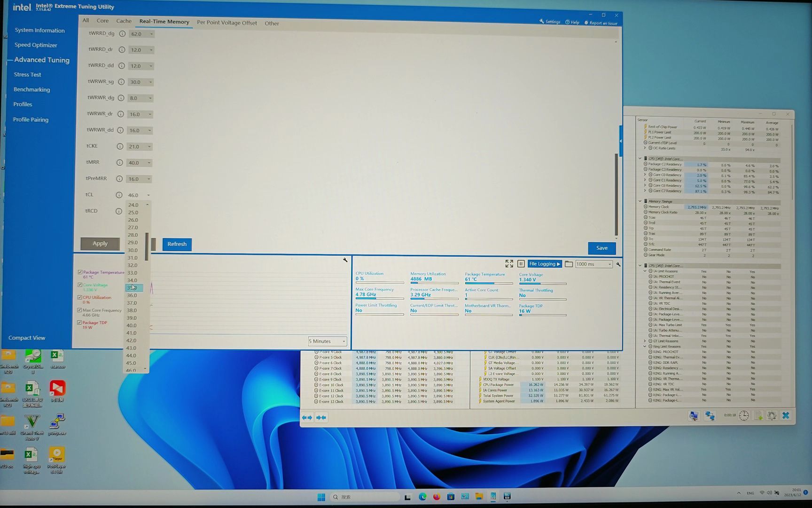Click HWiNFO log to file icon
Image resolution: width=812 pixels, height=508 pixels.
click(x=758, y=416)
